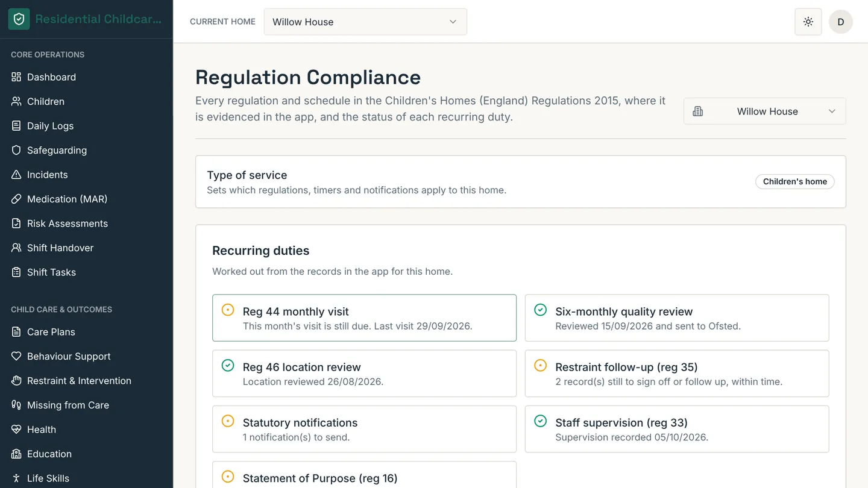Click the Shift Tasks clipboard icon

(x=16, y=272)
